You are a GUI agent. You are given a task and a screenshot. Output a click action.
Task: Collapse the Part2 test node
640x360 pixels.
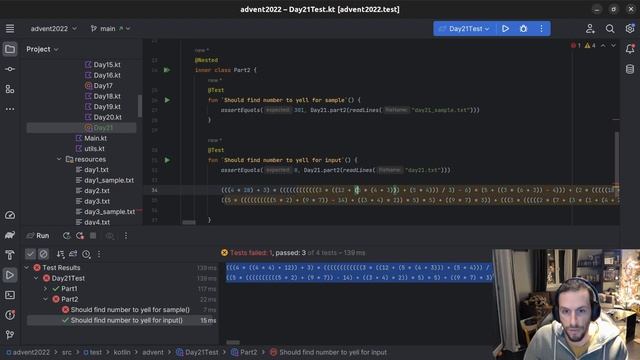(x=46, y=299)
